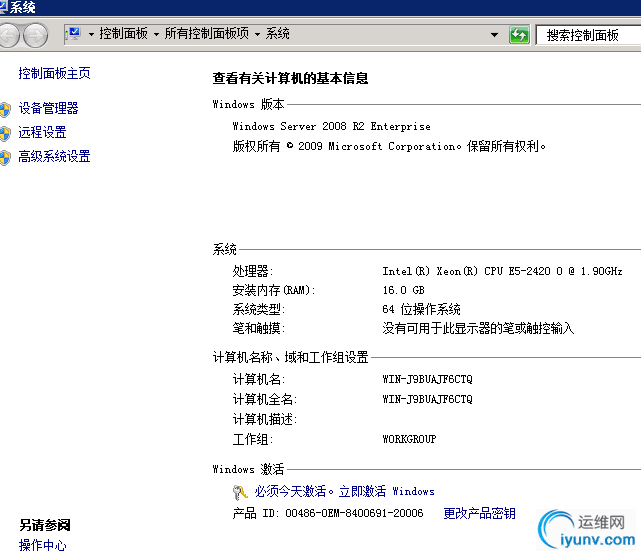
Task: Click the keys icon by activation notice
Action: [240, 492]
